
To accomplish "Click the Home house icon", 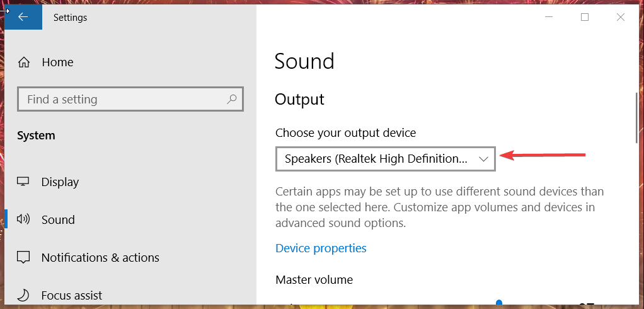I will (24, 62).
